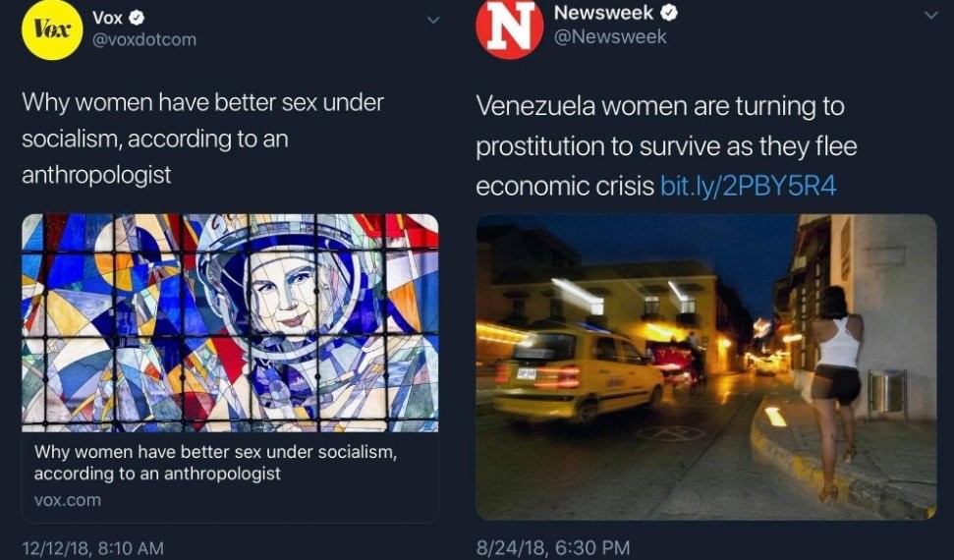
Task: Click the yellow taxi in Newsweek photo
Action: [x=579, y=372]
